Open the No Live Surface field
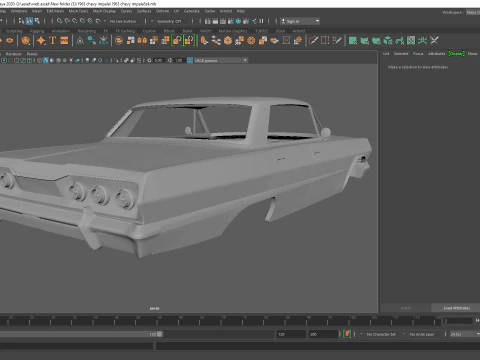This screenshot has width=480, height=360. 123,21
